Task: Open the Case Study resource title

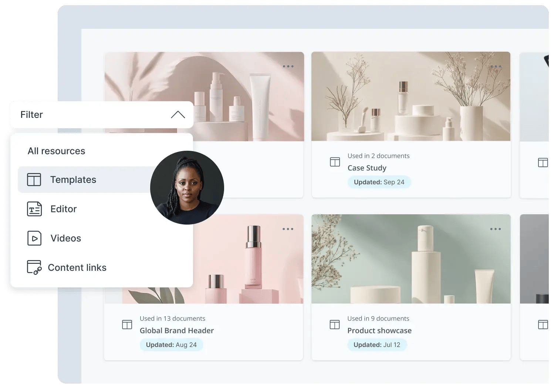Action: [x=367, y=168]
